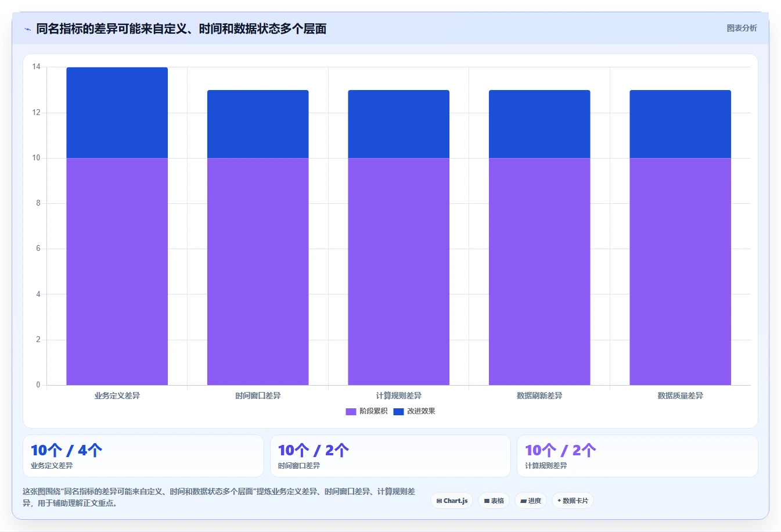
Task: Open the 10个 / 2个 时间窗口差异 stat card
Action: (x=390, y=456)
